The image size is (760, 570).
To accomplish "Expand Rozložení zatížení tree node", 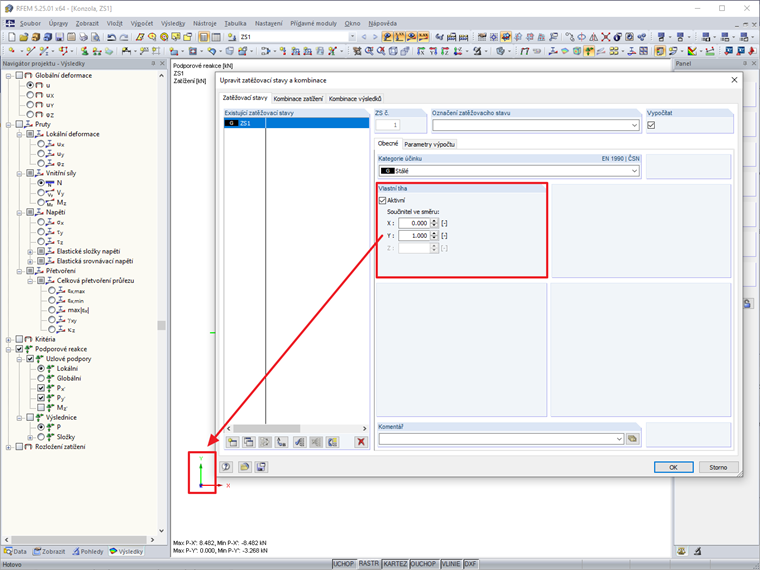I will point(8,447).
